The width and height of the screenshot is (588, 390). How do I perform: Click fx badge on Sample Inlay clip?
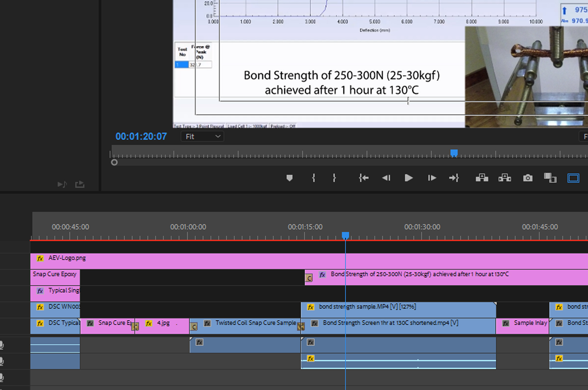tap(506, 324)
